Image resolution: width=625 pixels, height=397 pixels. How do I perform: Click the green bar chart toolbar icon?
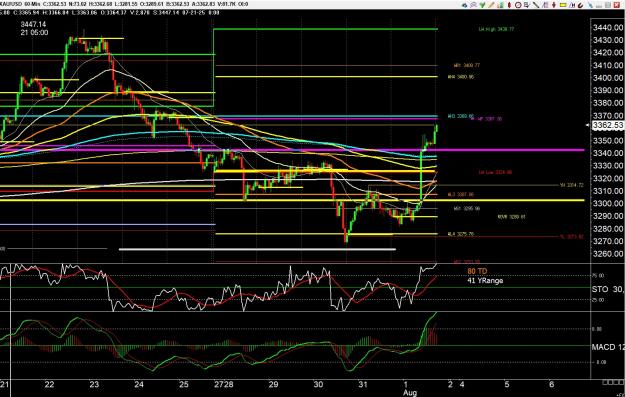point(500,5)
